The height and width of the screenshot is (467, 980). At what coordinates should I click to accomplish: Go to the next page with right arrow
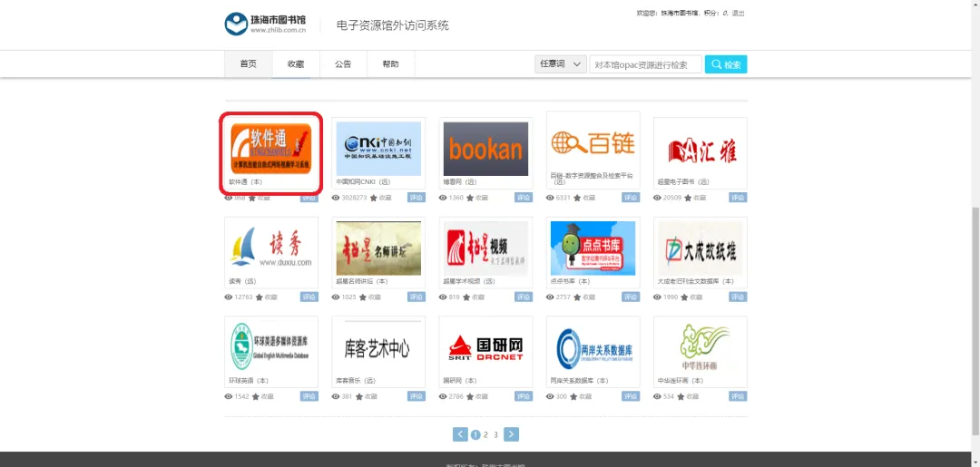[x=511, y=434]
